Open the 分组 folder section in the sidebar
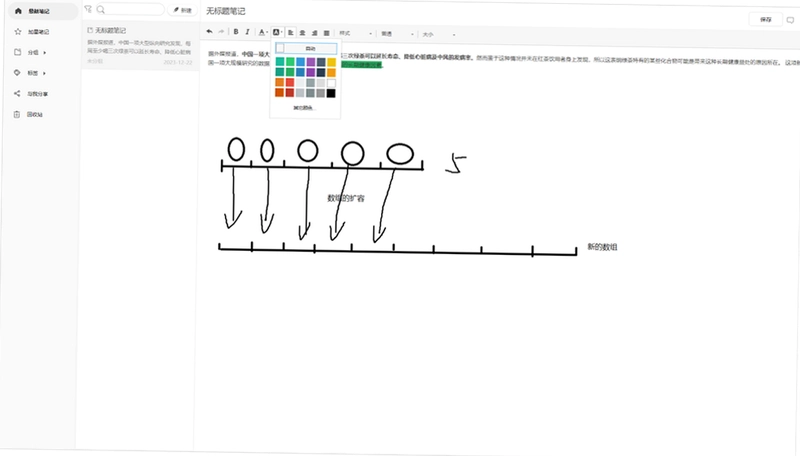800x456 pixels. pyautogui.click(x=30, y=53)
